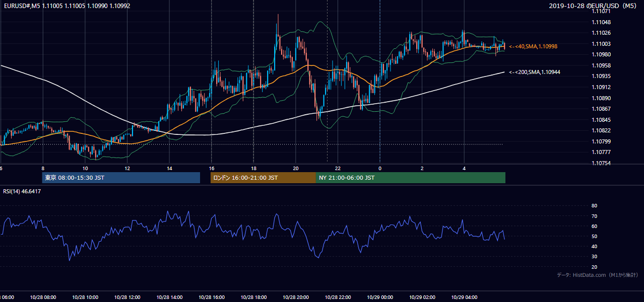
Task: Click price axis label 1.11071
Action: [x=602, y=11]
